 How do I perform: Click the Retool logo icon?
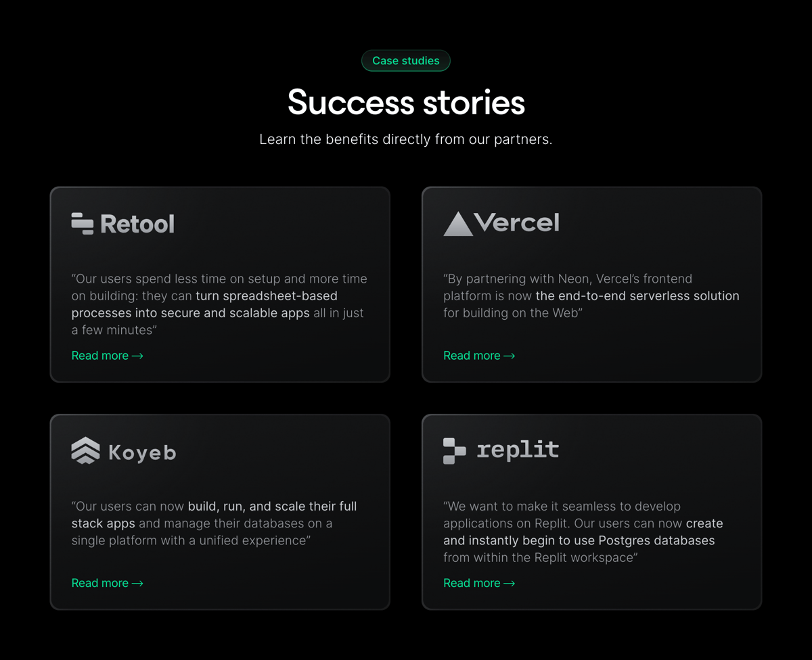tap(81, 222)
